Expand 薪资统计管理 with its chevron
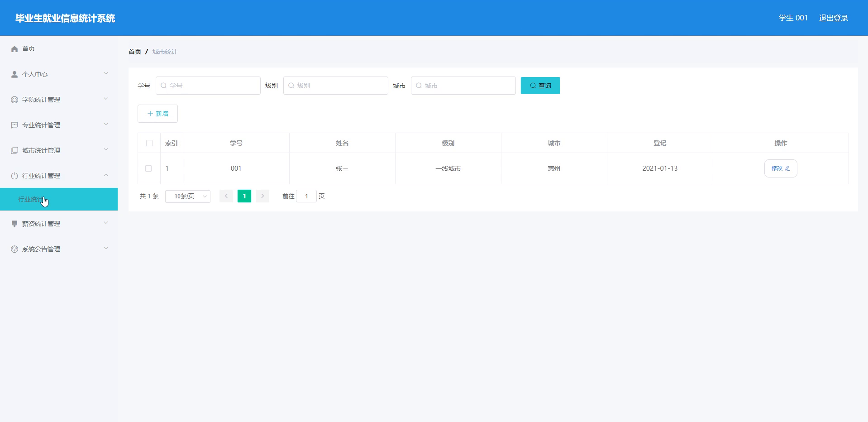The height and width of the screenshot is (422, 868). 106,223
